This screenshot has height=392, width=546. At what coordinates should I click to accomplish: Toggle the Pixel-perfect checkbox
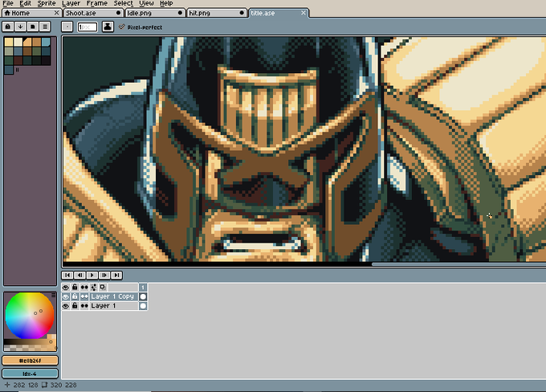141,27
